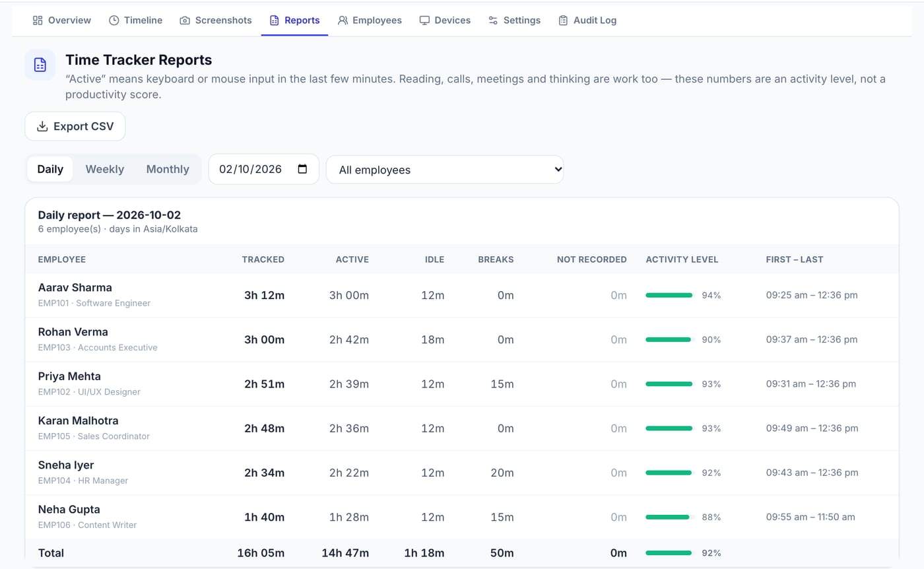
Task: Open the Devices tab
Action: click(445, 20)
